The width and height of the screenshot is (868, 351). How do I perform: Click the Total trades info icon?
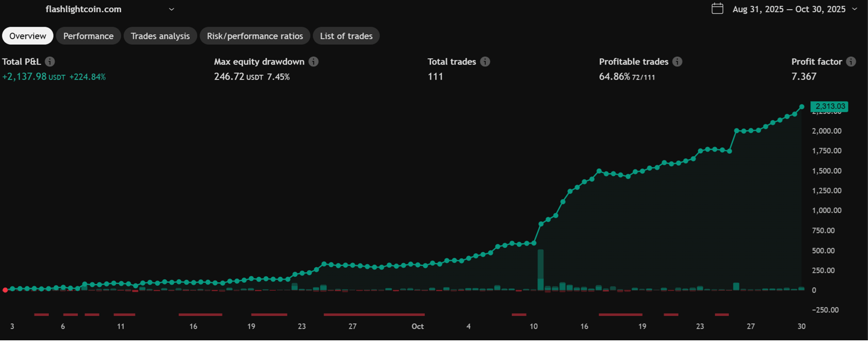(485, 62)
